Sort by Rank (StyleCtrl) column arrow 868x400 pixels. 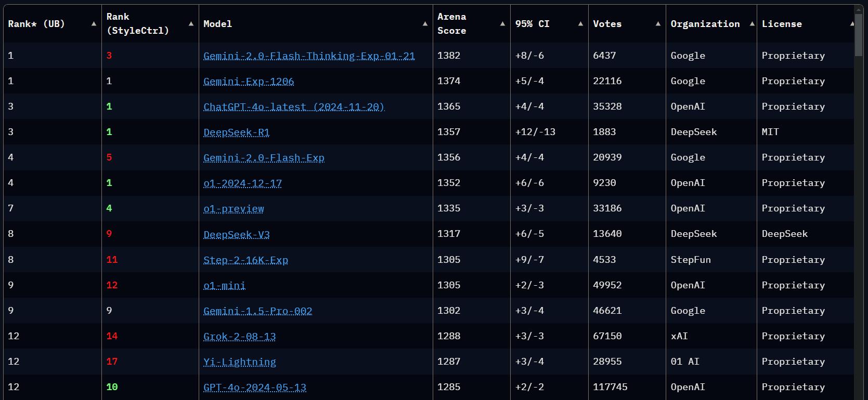pos(191,24)
